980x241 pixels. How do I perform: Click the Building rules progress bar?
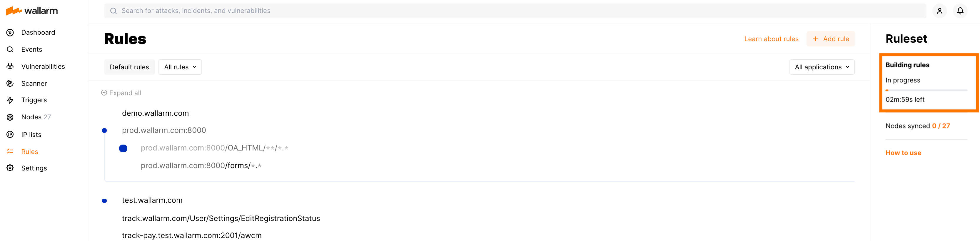coord(926,91)
